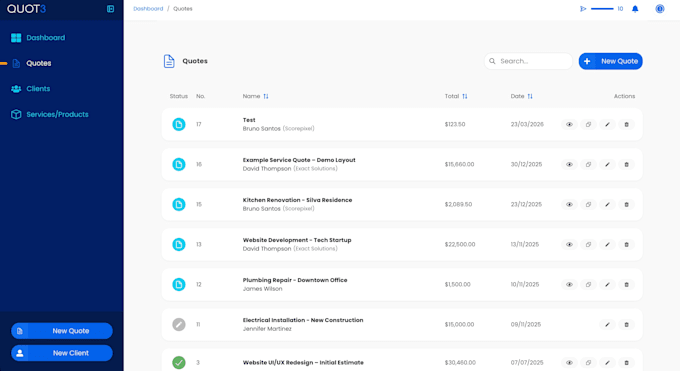Duplicate Example Service Quote

pos(588,164)
